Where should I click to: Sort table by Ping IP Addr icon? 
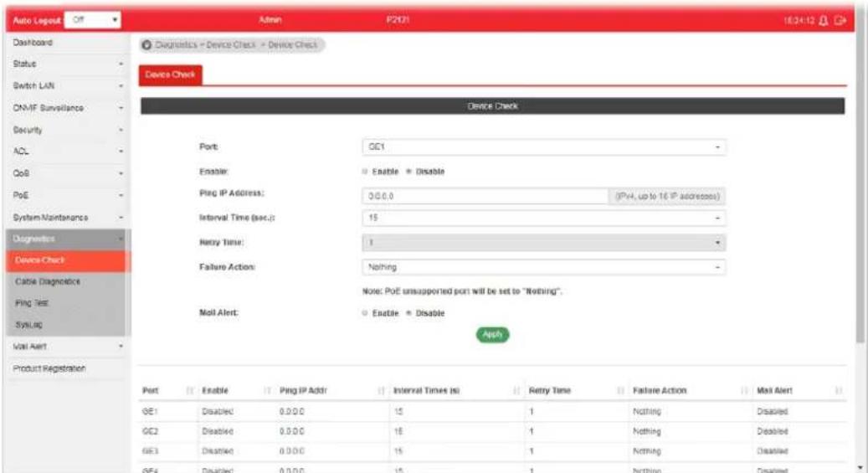(381, 390)
